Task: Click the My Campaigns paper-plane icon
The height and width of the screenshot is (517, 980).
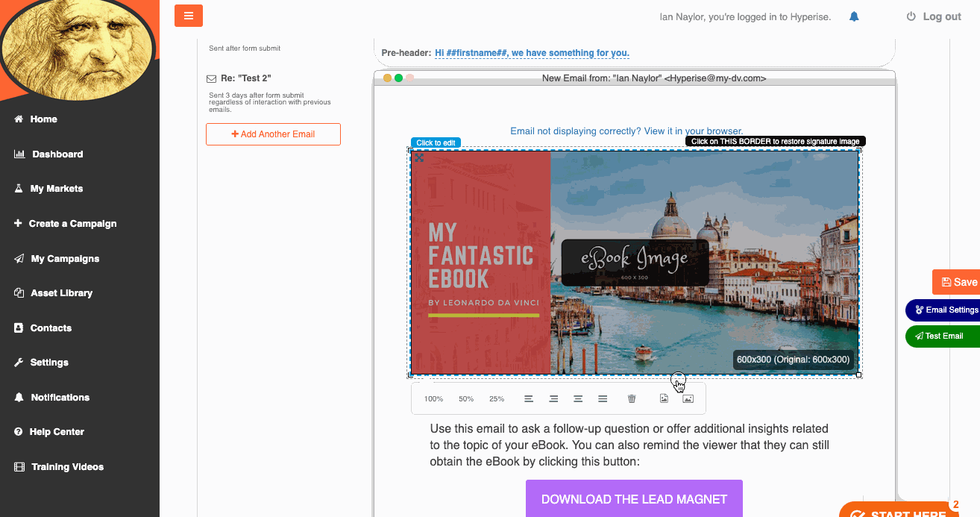Action: pos(19,259)
